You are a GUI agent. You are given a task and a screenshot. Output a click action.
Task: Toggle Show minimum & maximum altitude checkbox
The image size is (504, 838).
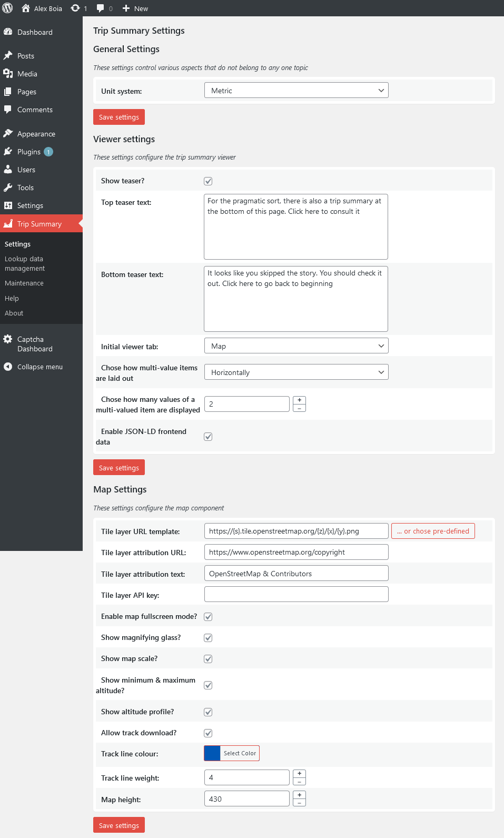[208, 685]
